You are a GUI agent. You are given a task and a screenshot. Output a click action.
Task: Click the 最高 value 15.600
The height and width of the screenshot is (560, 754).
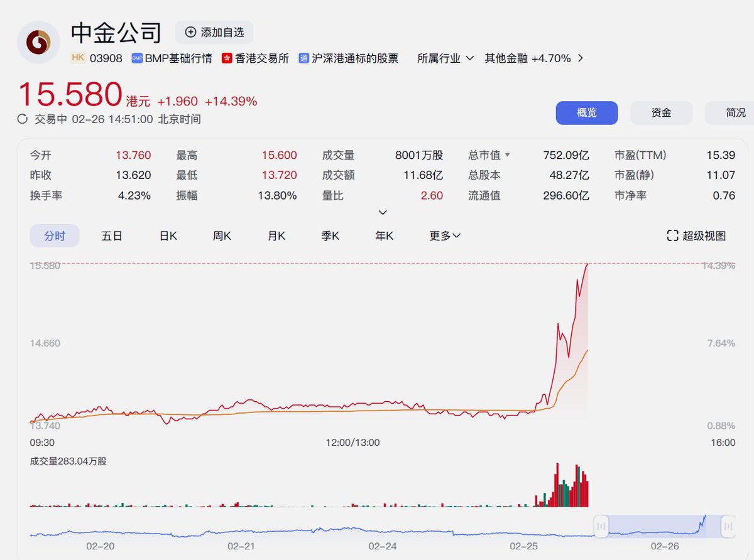coord(280,155)
